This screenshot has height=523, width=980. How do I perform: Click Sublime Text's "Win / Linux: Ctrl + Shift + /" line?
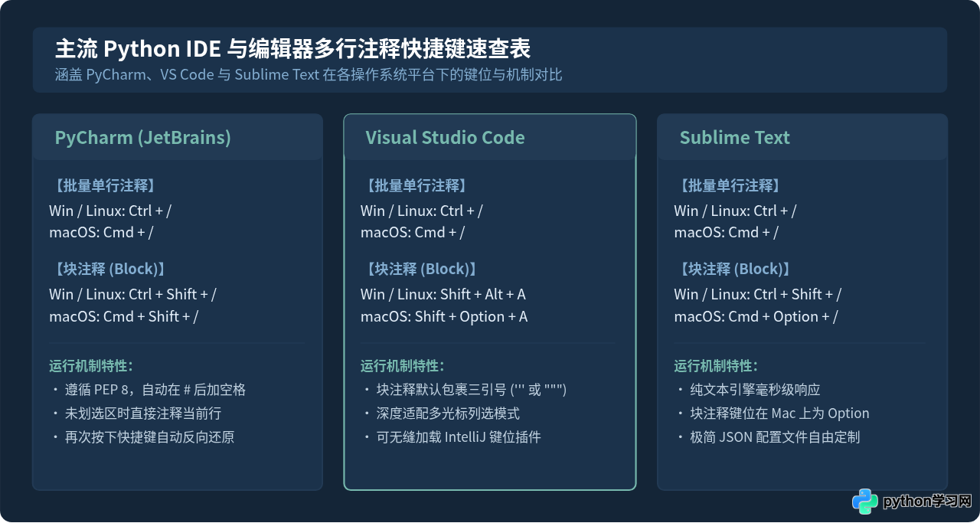(758, 295)
